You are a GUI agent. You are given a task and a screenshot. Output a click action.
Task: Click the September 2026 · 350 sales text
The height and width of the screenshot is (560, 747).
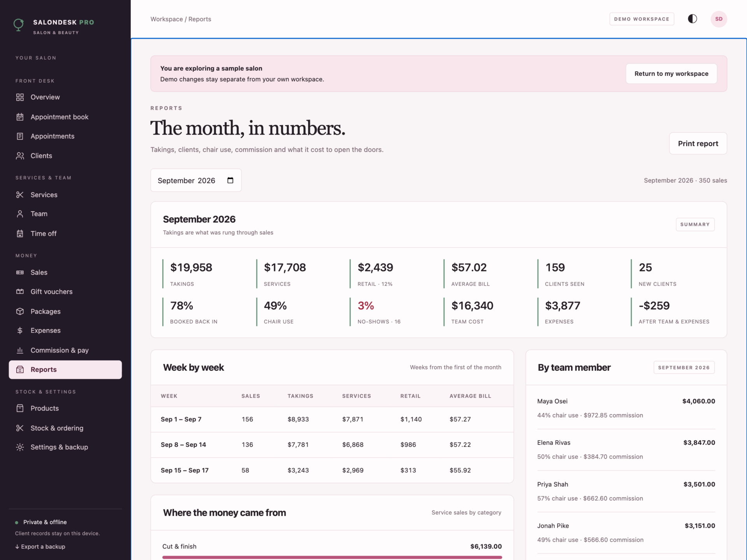point(685,180)
